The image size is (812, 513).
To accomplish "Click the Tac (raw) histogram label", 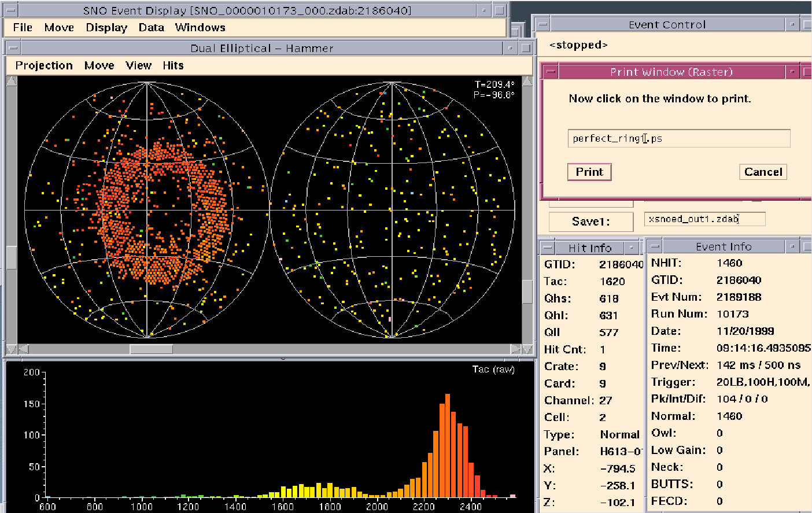I will coord(493,369).
